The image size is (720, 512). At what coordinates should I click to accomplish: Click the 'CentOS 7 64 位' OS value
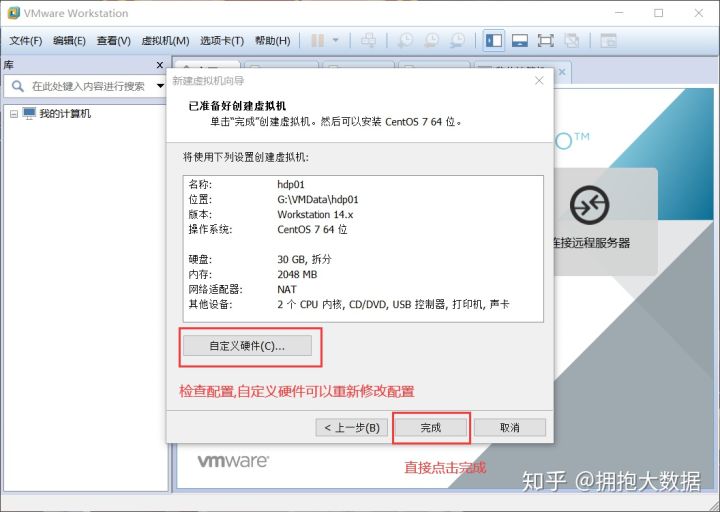point(312,230)
